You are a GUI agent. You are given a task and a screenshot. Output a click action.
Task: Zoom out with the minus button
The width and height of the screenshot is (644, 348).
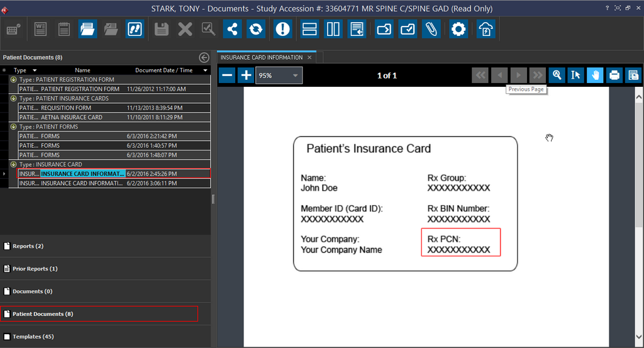228,76
